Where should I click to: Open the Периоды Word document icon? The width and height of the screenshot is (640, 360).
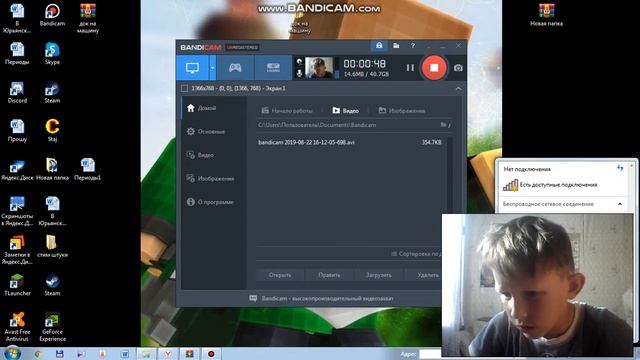click(x=17, y=53)
